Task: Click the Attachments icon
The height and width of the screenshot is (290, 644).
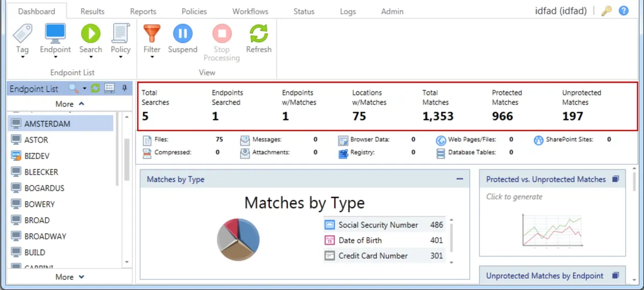Action: 245,153
